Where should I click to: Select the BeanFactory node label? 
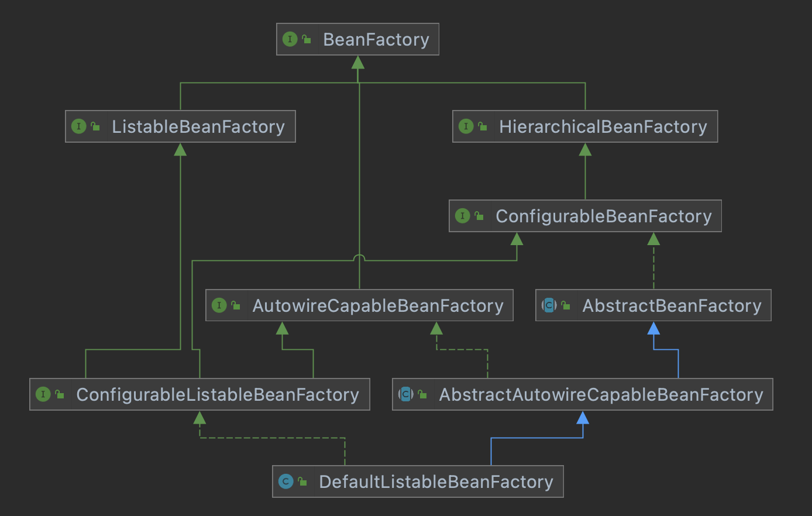pyautogui.click(x=376, y=39)
